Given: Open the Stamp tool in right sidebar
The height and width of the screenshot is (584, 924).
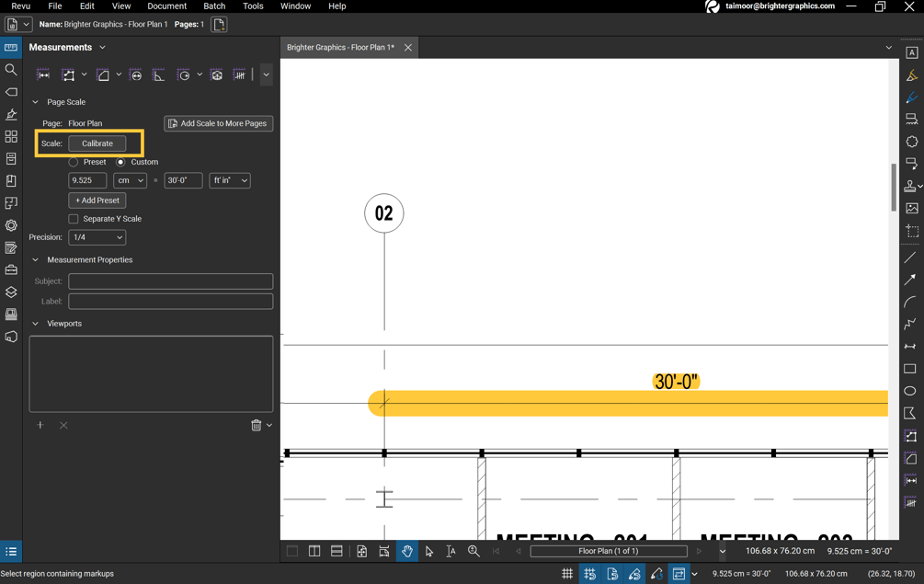Looking at the screenshot, I should 910,187.
